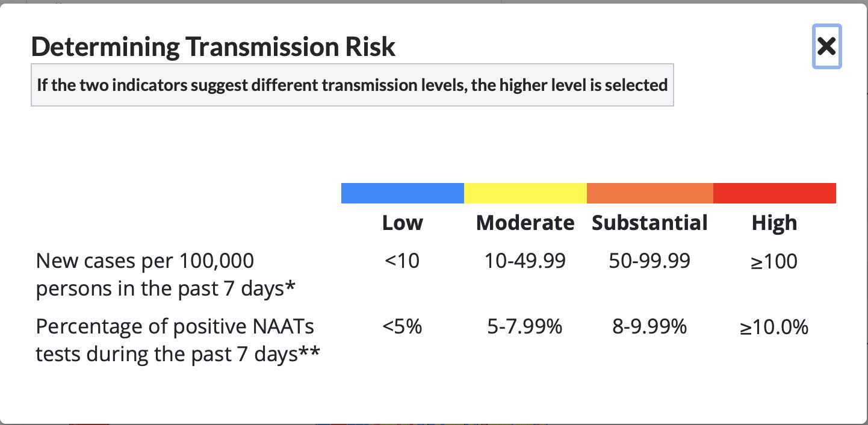Click the orange Substantial color bar
868x425 pixels.
[649, 193]
